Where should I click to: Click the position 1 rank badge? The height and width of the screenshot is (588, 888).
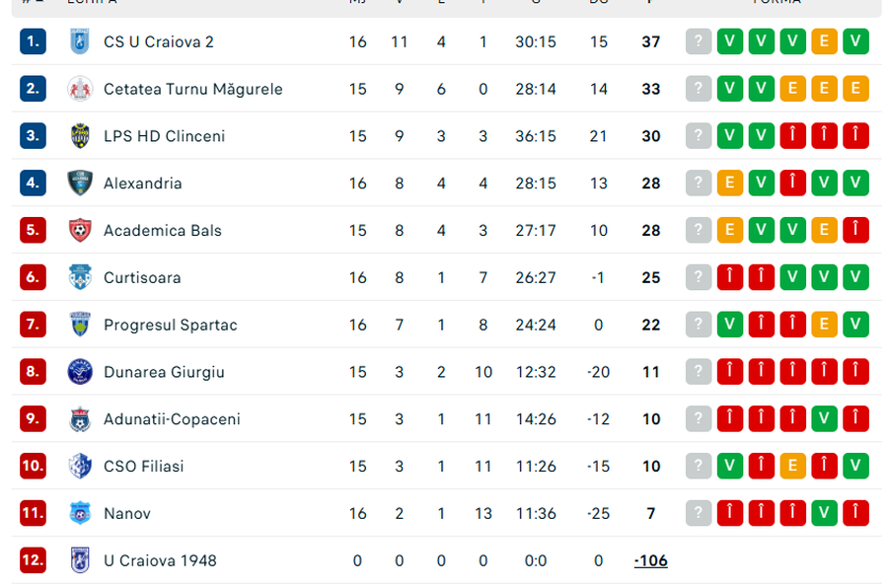click(33, 41)
